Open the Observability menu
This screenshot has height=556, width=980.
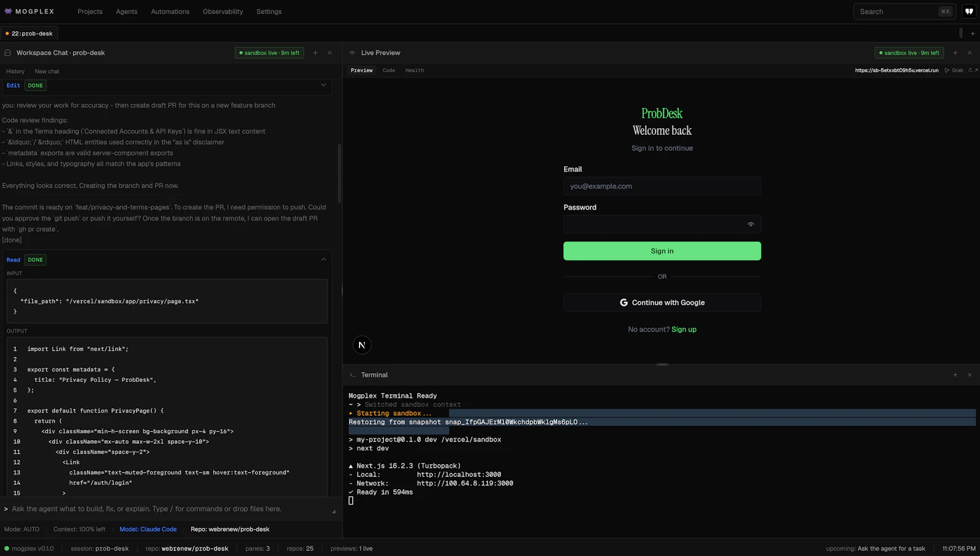coord(223,12)
